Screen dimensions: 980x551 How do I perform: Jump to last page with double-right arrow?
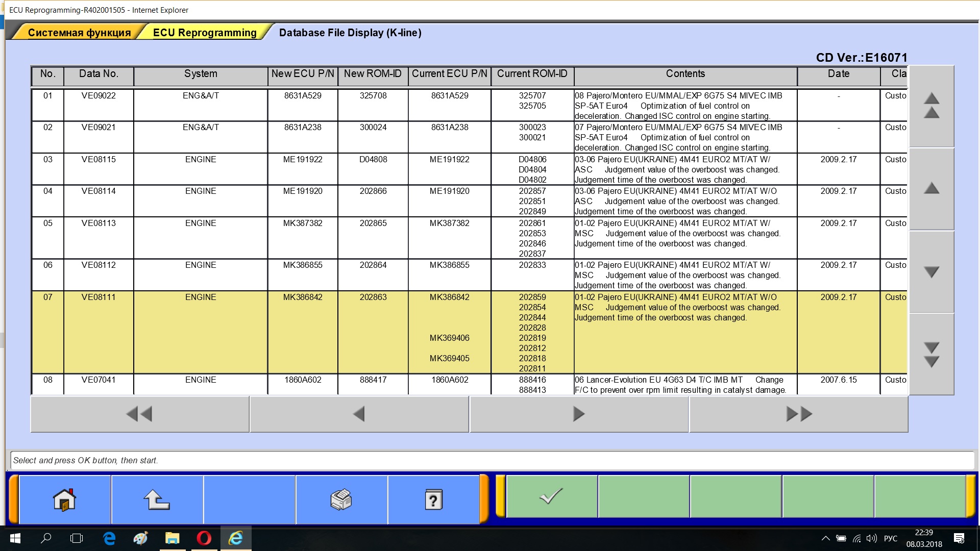point(798,414)
